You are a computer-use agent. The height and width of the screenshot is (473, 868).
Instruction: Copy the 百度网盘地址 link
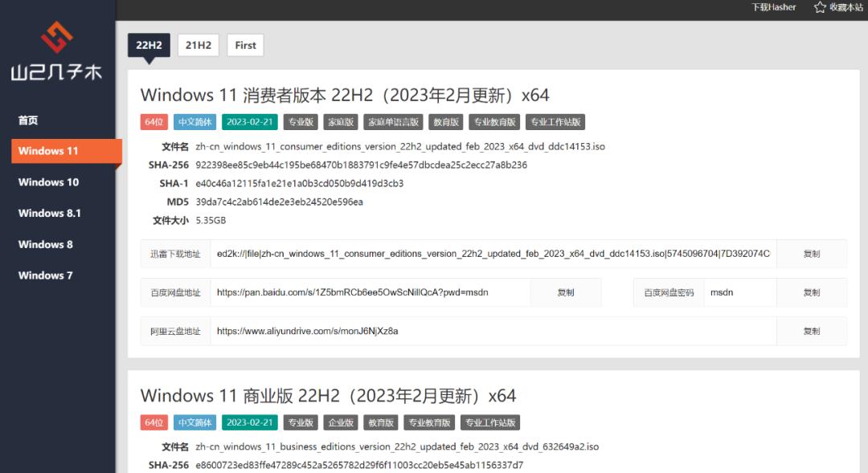[566, 292]
